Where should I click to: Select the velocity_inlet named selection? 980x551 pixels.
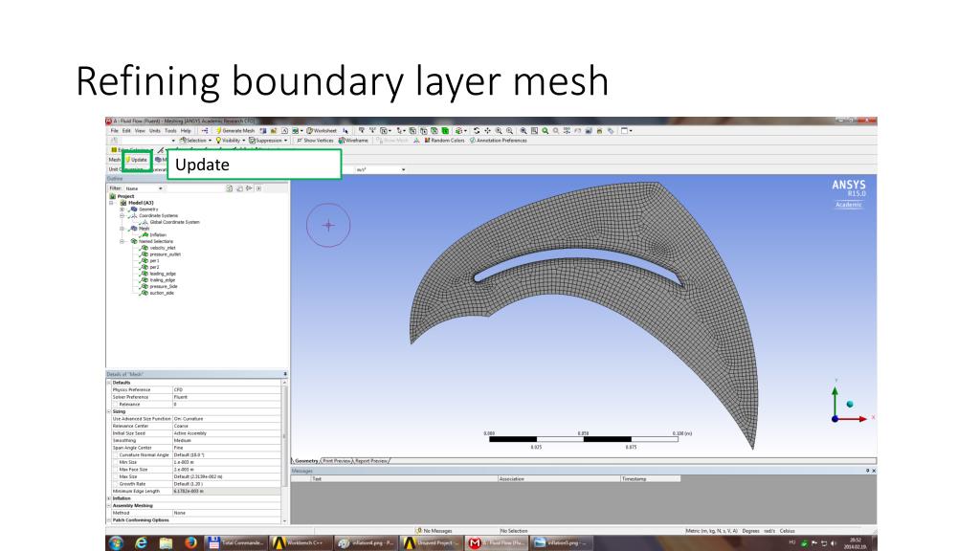point(162,248)
